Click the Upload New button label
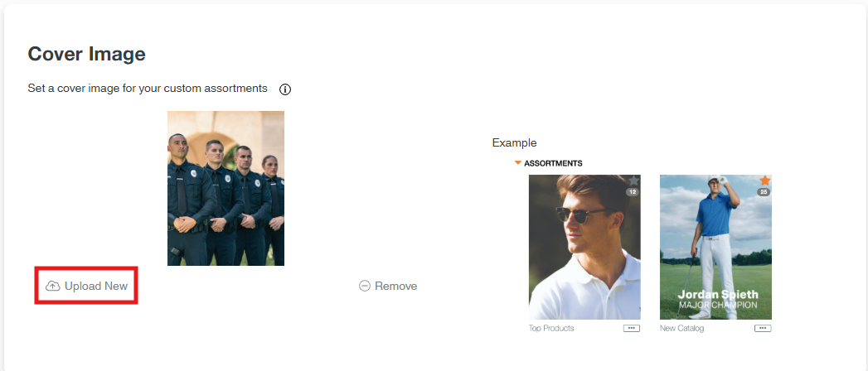The height and width of the screenshot is (371, 868). (96, 286)
